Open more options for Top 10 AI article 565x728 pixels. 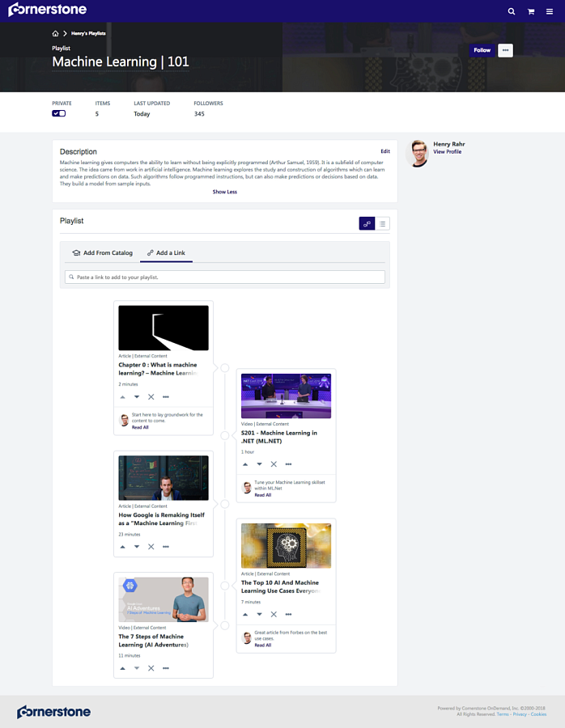tap(288, 614)
